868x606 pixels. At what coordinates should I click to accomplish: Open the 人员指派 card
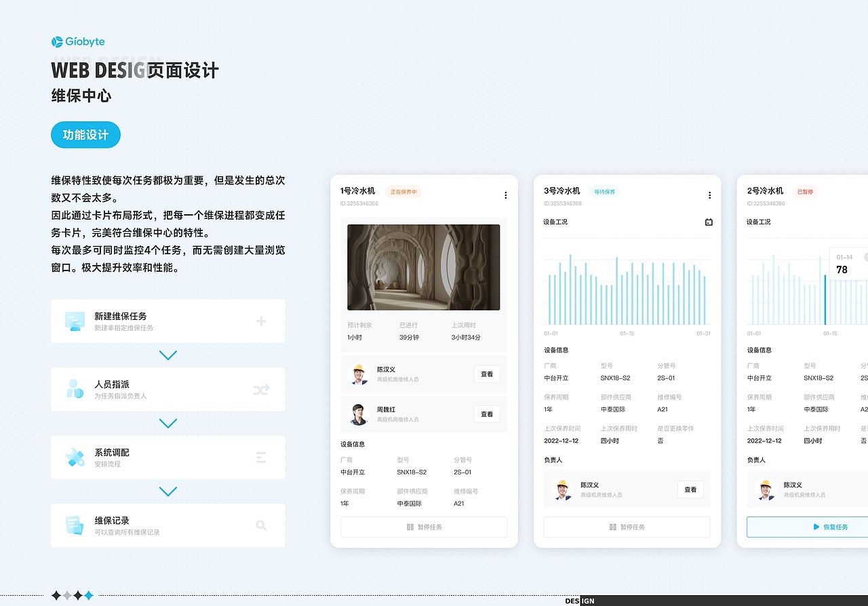167,389
